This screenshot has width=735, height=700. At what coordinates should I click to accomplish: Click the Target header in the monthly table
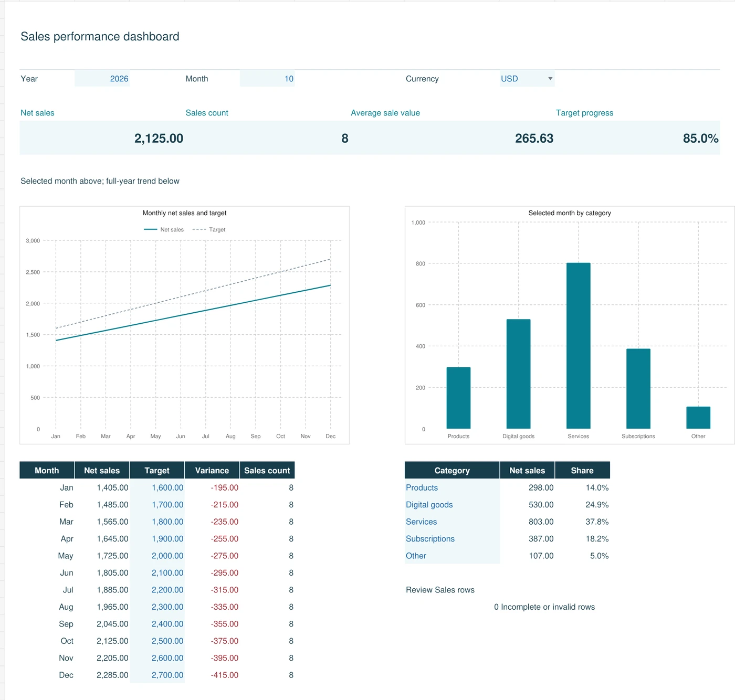(157, 470)
